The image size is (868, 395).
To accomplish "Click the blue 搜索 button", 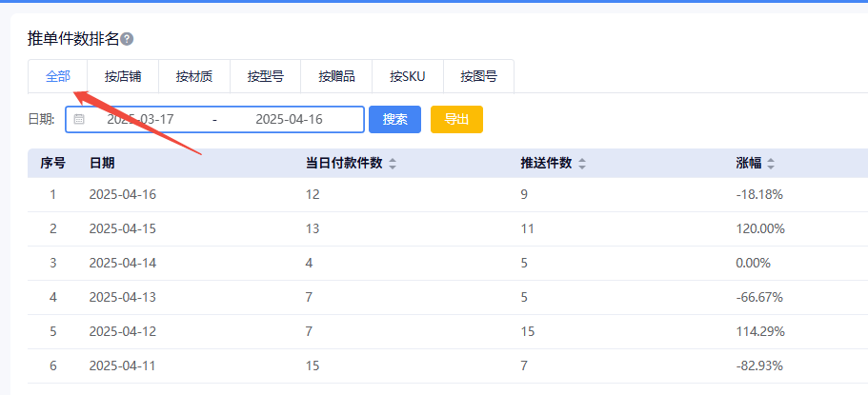I will coord(394,120).
